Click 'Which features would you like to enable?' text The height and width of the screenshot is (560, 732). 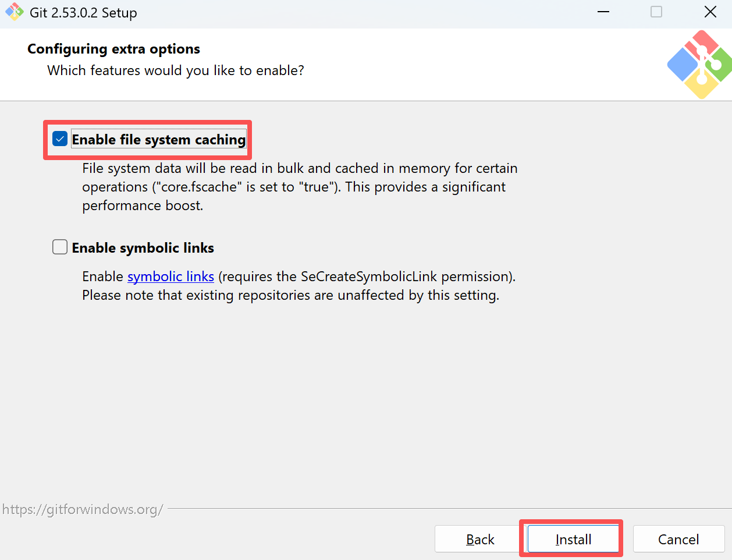point(176,70)
